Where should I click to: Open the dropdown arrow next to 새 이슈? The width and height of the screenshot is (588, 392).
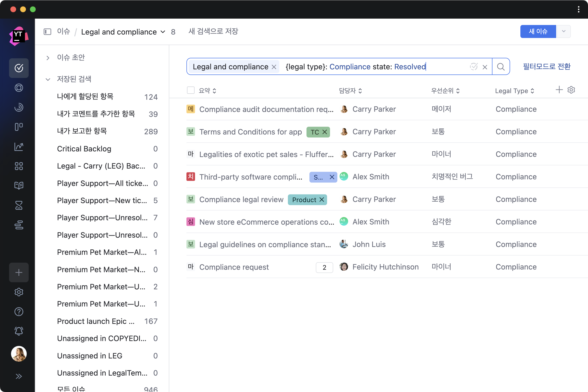563,32
